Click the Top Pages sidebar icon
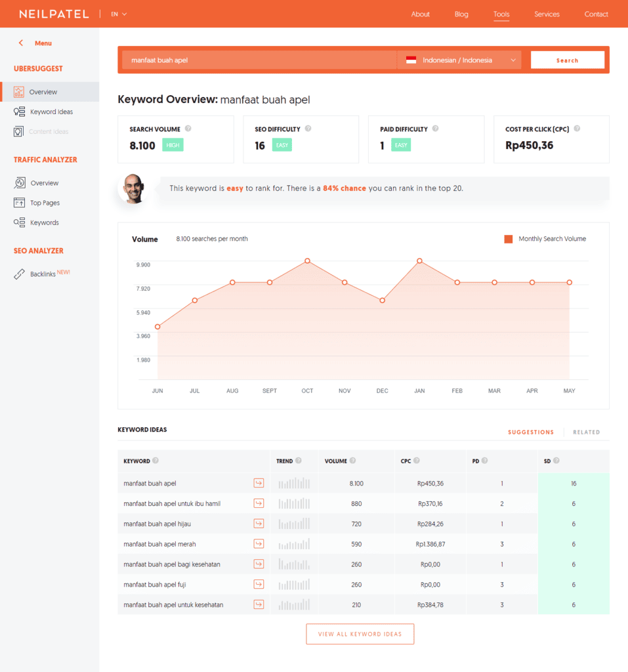This screenshot has height=672, width=628. click(19, 203)
